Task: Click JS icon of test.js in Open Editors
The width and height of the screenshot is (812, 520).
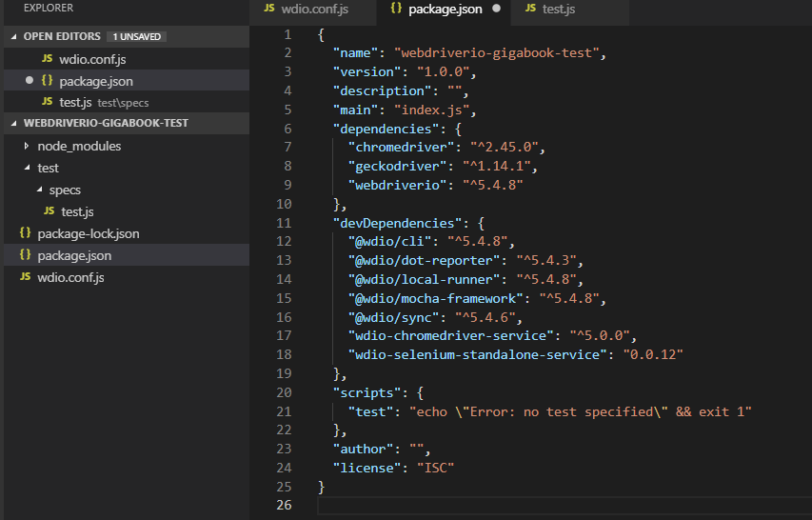Action: tap(48, 102)
